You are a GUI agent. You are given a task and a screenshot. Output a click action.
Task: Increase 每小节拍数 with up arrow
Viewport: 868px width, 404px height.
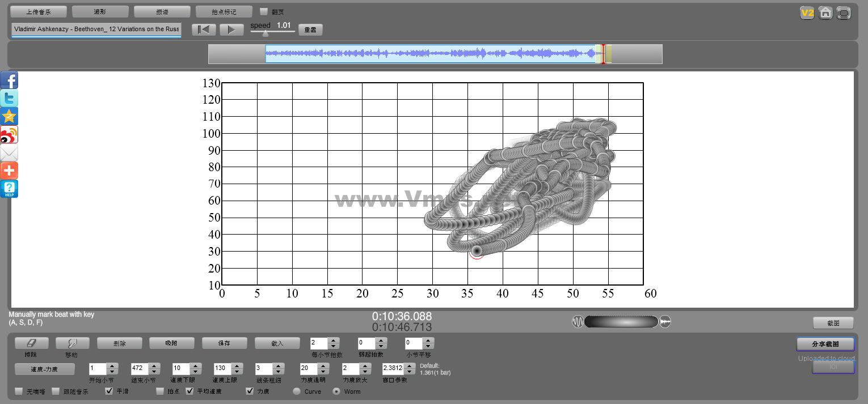tap(334, 341)
